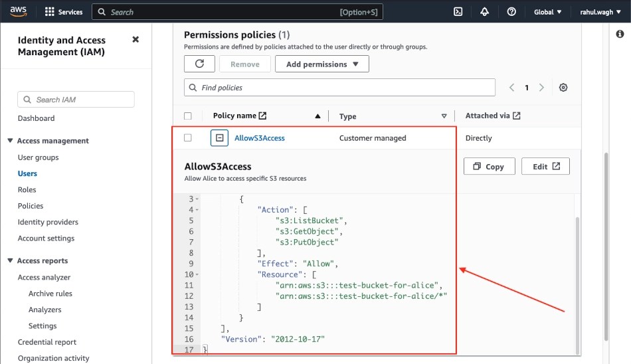
Task: Open User groups in sidebar
Action: [39, 157]
